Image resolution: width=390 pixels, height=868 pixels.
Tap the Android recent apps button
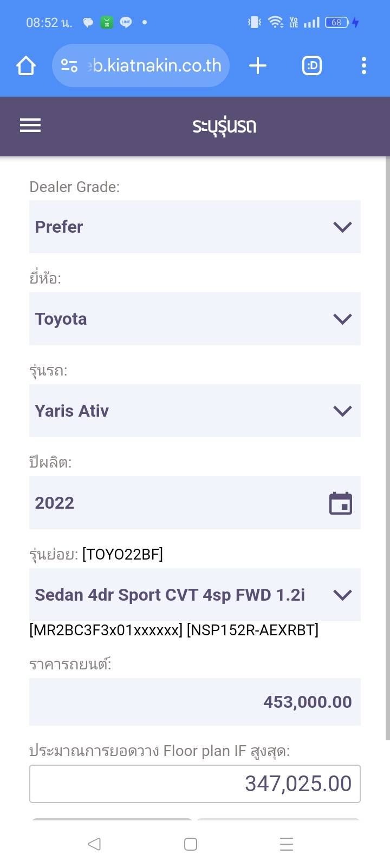click(x=287, y=844)
